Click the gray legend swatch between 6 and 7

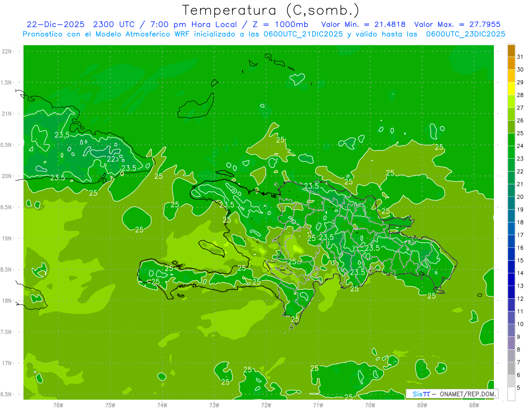click(511, 368)
